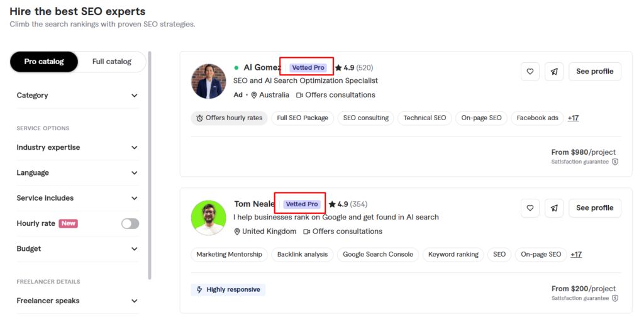Show 17 more tags for Al Gomez

tap(574, 118)
